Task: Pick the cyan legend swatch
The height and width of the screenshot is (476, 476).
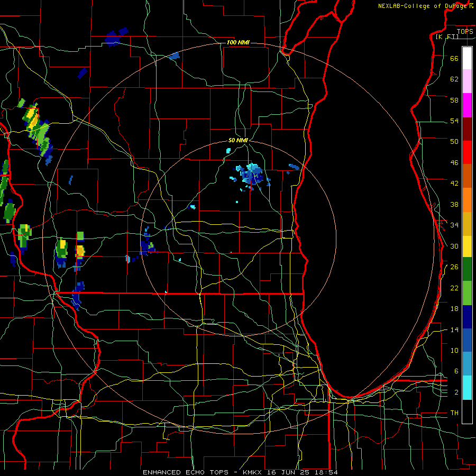Action: tap(467, 388)
